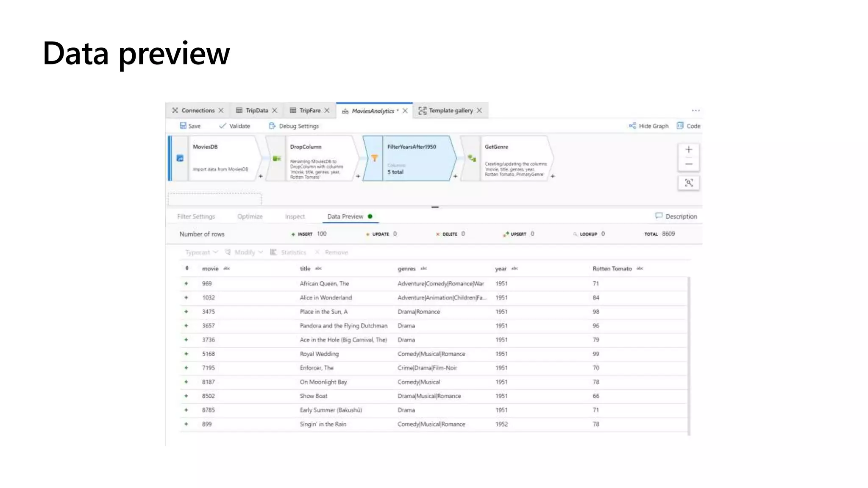Open the Description panel
Viewport: 868px width, 488px height.
point(676,216)
